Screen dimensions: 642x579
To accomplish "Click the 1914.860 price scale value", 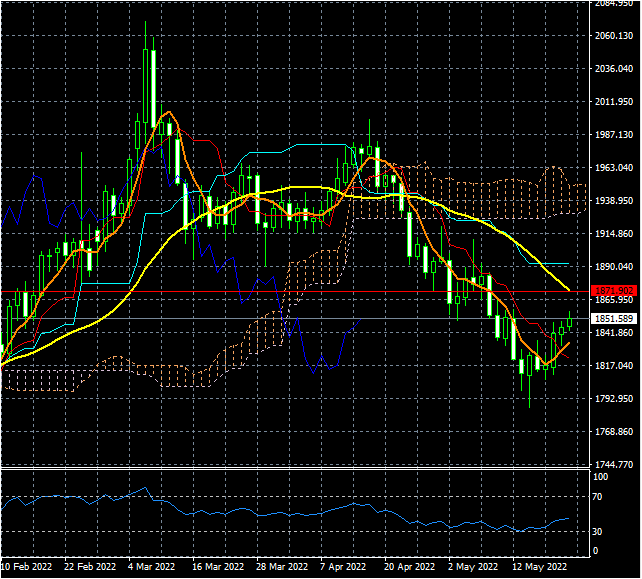I will click(x=614, y=234).
